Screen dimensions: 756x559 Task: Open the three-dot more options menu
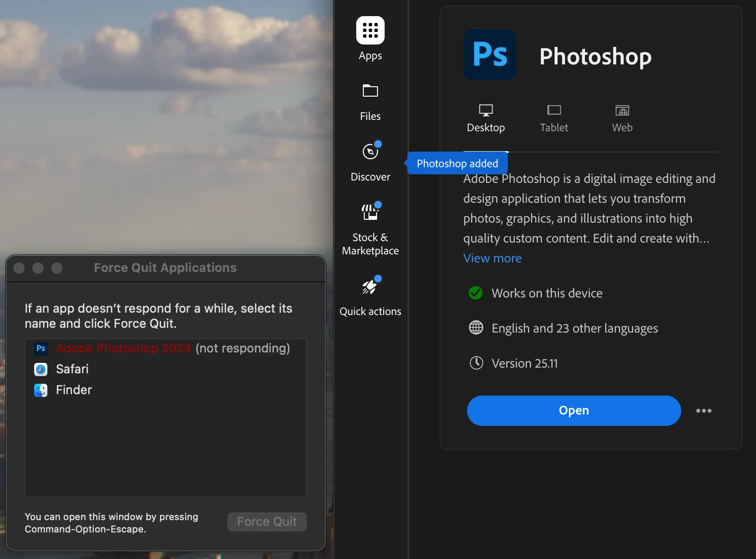tap(704, 411)
